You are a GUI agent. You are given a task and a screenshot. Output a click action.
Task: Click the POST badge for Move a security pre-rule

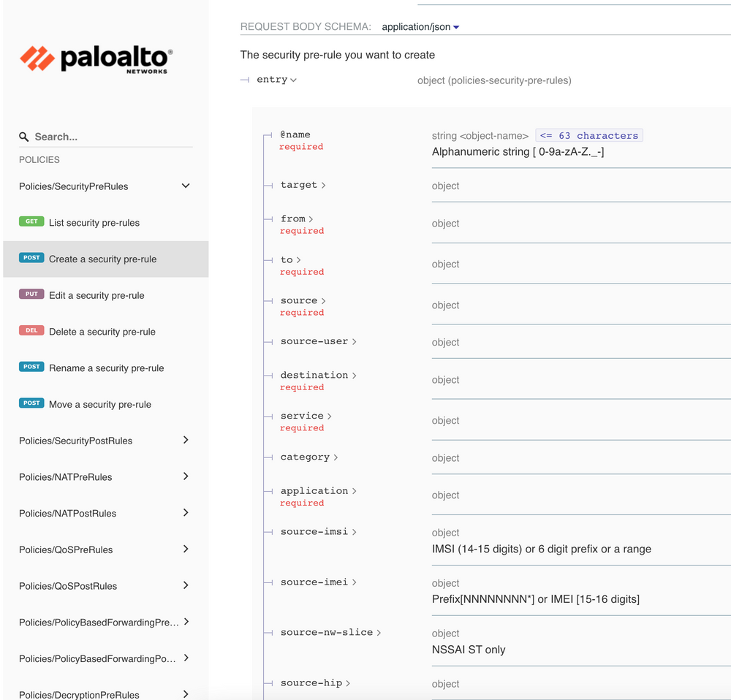pos(31,403)
